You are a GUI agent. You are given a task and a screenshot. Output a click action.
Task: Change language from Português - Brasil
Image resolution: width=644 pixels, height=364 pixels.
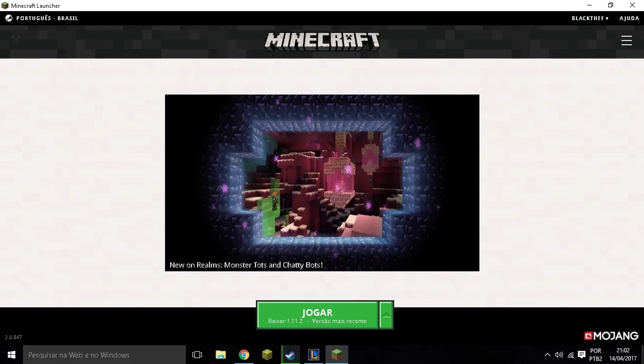[x=47, y=18]
